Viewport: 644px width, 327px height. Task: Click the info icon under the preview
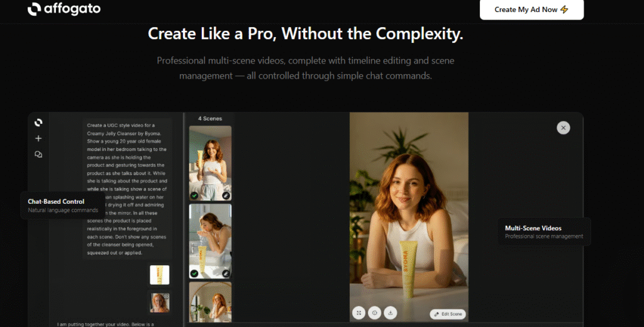374,313
